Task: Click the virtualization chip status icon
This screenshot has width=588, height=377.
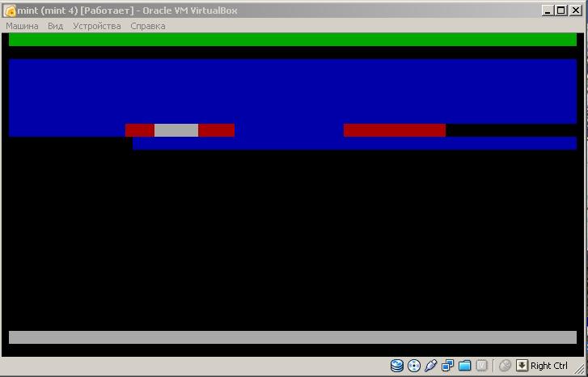Action: tap(481, 365)
